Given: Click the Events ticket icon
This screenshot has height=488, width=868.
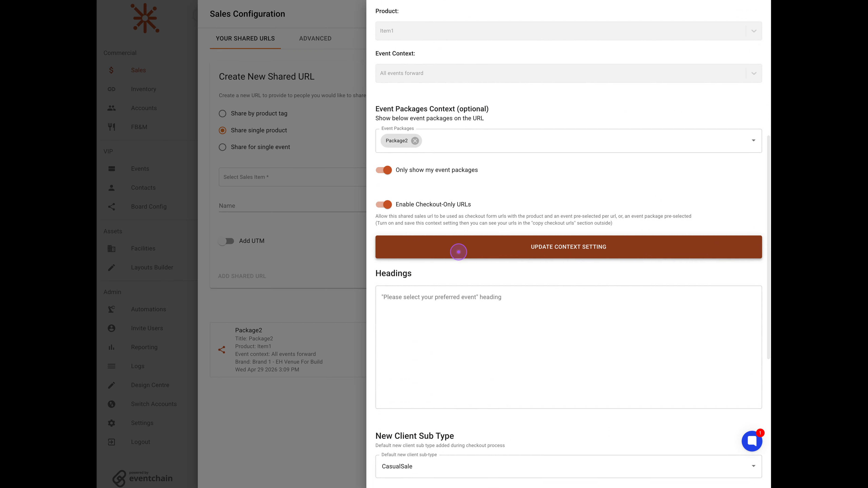Looking at the screenshot, I should pos(112,169).
